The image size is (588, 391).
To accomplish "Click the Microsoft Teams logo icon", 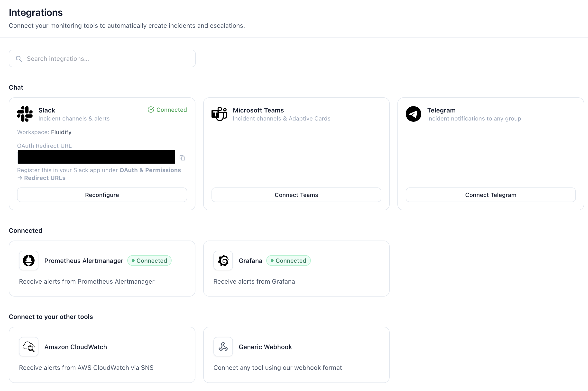I will tap(219, 114).
